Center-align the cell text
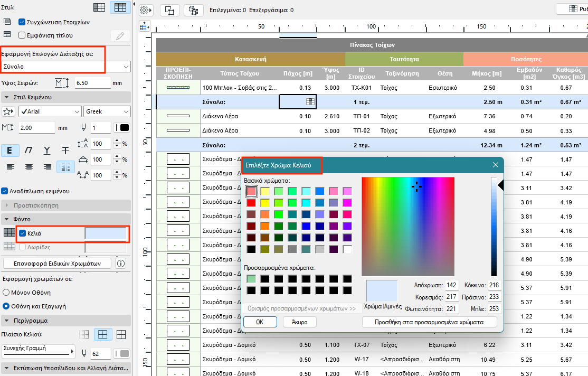Viewport: 588px width, 376px height. (29, 167)
